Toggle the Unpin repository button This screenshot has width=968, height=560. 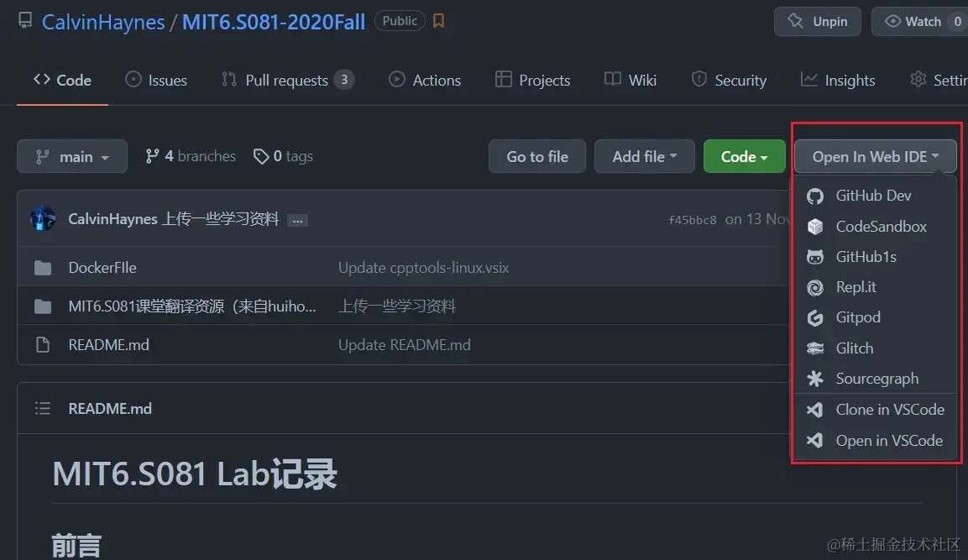818,22
